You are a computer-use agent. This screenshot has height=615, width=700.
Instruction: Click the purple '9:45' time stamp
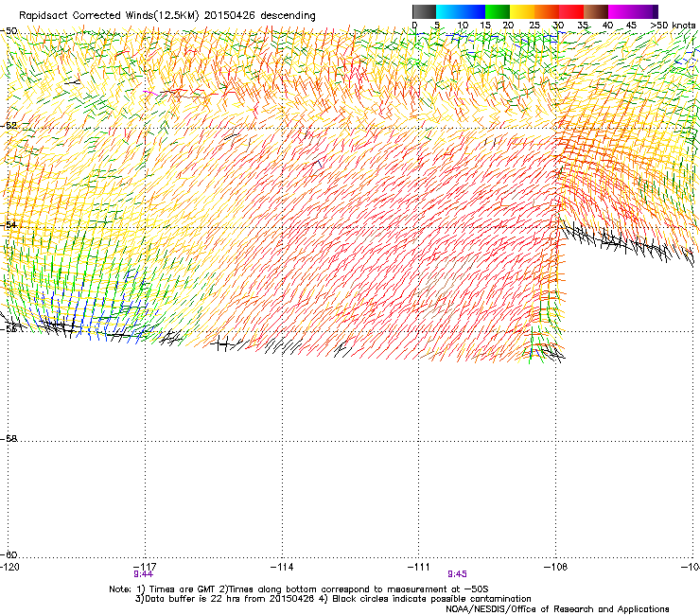tap(457, 574)
